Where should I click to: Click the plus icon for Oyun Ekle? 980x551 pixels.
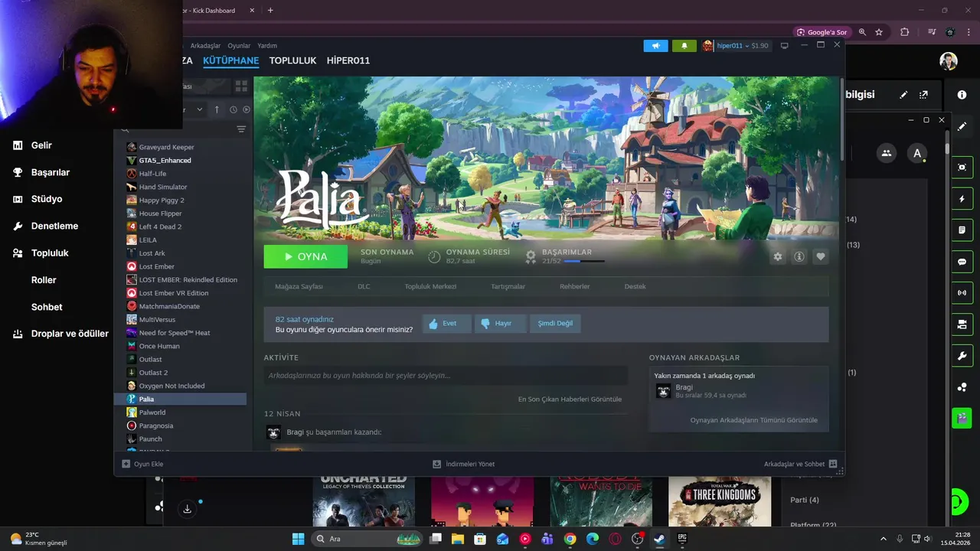[x=126, y=464]
